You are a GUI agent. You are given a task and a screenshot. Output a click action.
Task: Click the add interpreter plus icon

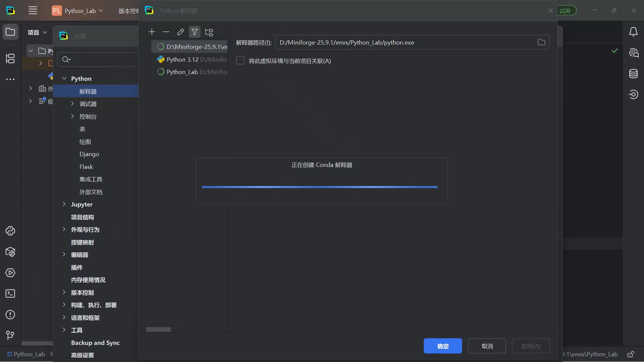[152, 32]
